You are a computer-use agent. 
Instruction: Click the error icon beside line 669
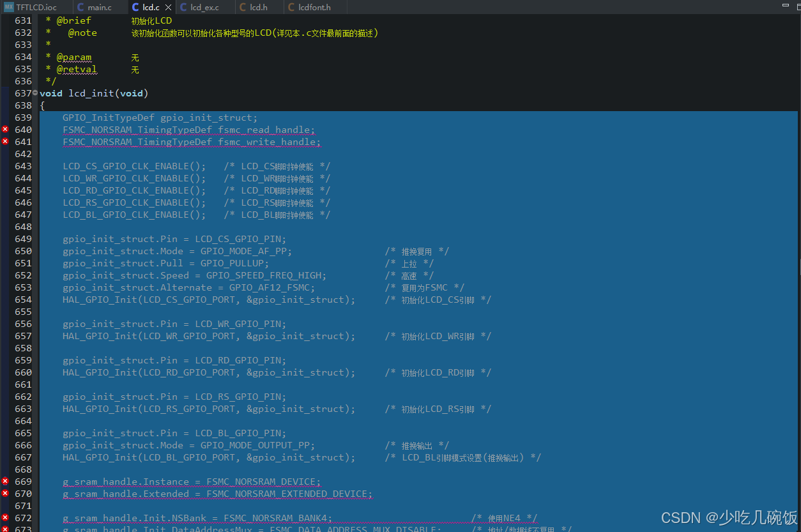point(4,482)
